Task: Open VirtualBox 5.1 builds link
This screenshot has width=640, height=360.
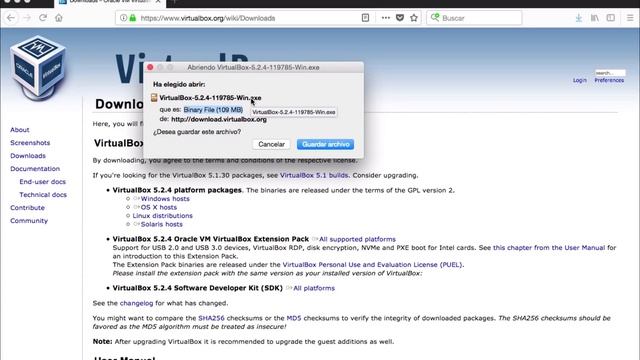Action: pos(314,175)
